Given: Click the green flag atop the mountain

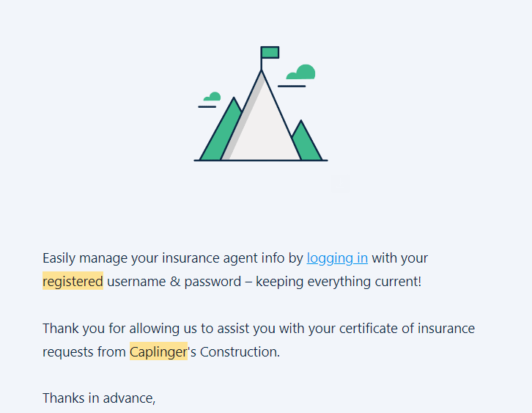Looking at the screenshot, I should click(x=270, y=52).
